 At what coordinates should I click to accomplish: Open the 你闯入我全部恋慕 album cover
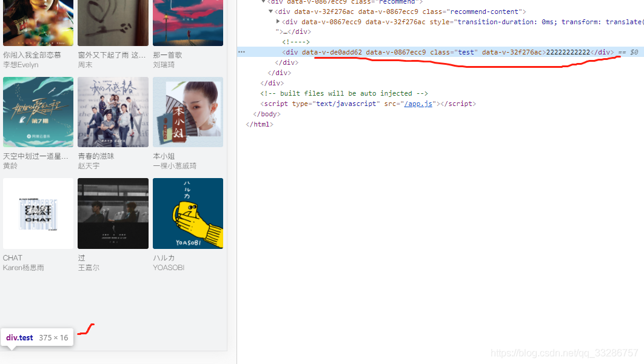[38, 22]
